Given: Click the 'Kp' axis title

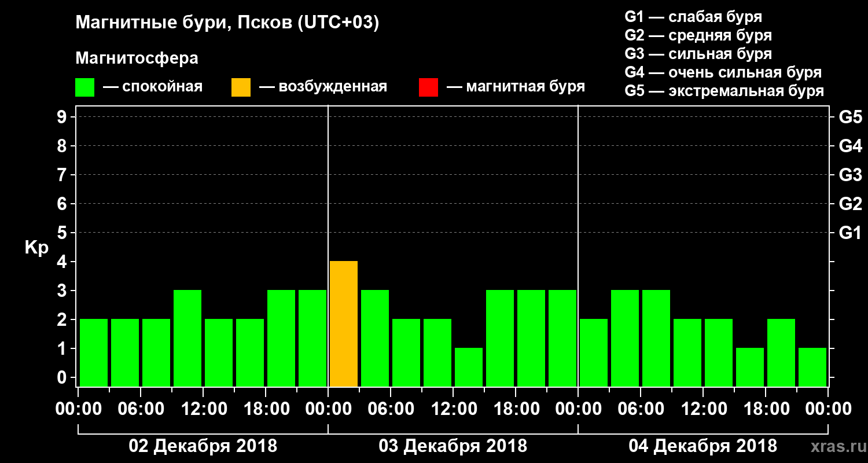Looking at the screenshot, I should point(36,248).
